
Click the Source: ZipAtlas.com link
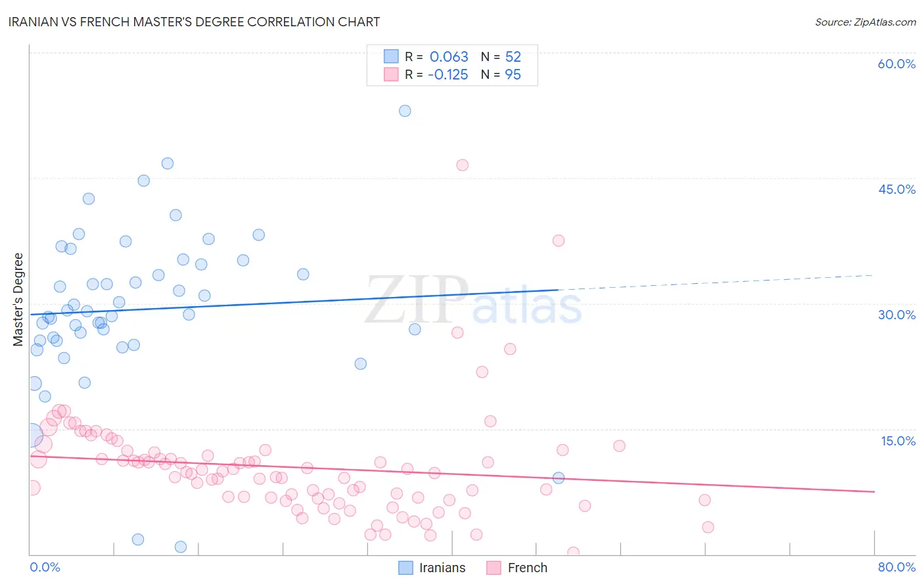point(866,22)
